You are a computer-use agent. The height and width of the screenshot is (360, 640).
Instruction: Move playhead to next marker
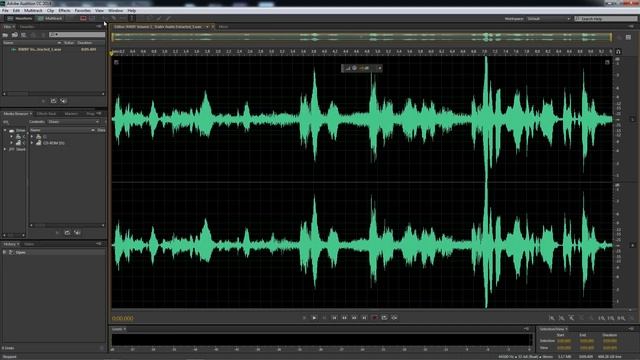pyautogui.click(x=364, y=318)
